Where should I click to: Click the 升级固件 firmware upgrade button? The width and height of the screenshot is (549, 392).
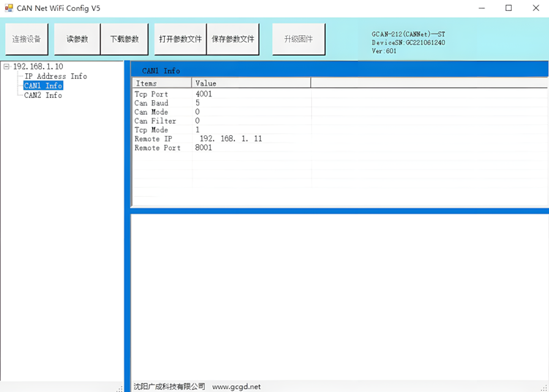[x=298, y=39]
